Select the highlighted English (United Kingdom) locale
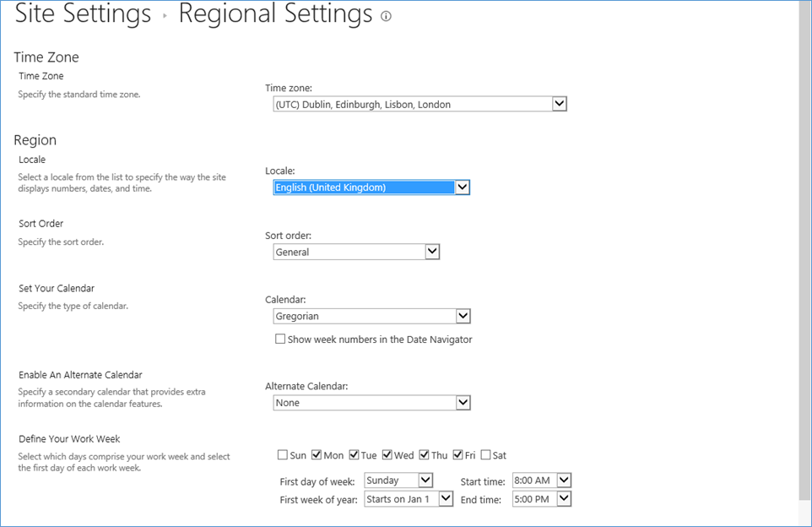This screenshot has width=812, height=527. tap(363, 187)
